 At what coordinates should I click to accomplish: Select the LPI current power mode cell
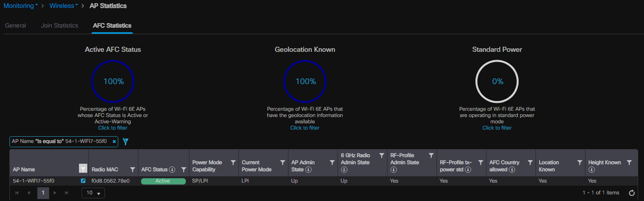(x=245, y=181)
